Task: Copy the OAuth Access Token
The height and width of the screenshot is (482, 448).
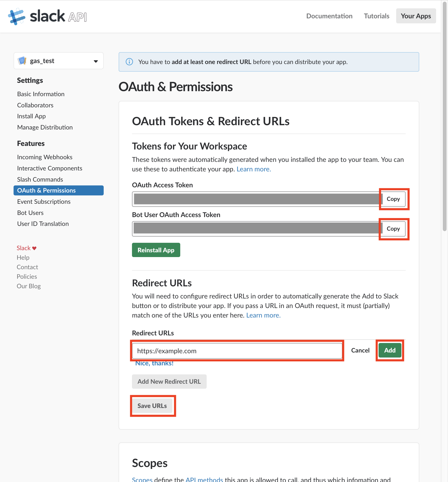Action: click(393, 199)
